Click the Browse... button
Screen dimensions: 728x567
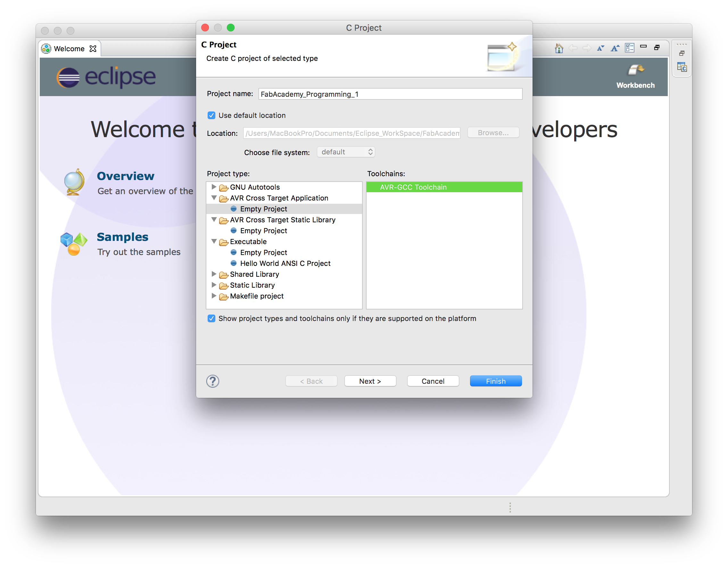pos(493,133)
